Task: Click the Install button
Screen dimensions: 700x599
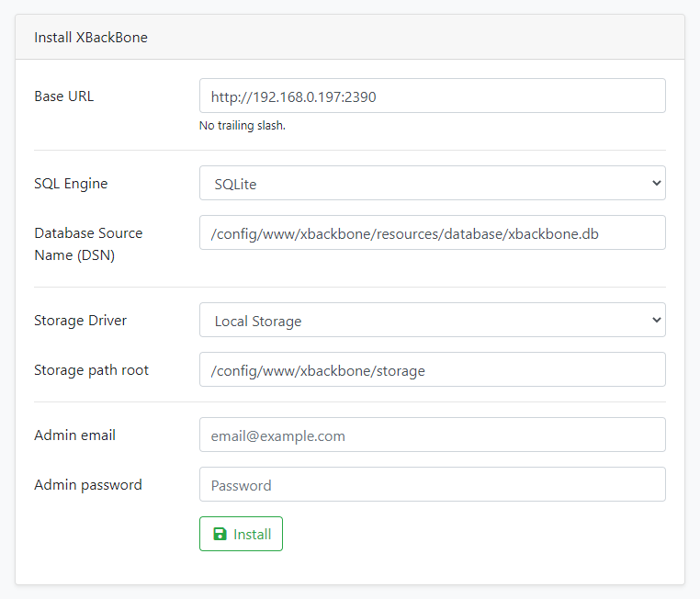Action: pyautogui.click(x=241, y=534)
